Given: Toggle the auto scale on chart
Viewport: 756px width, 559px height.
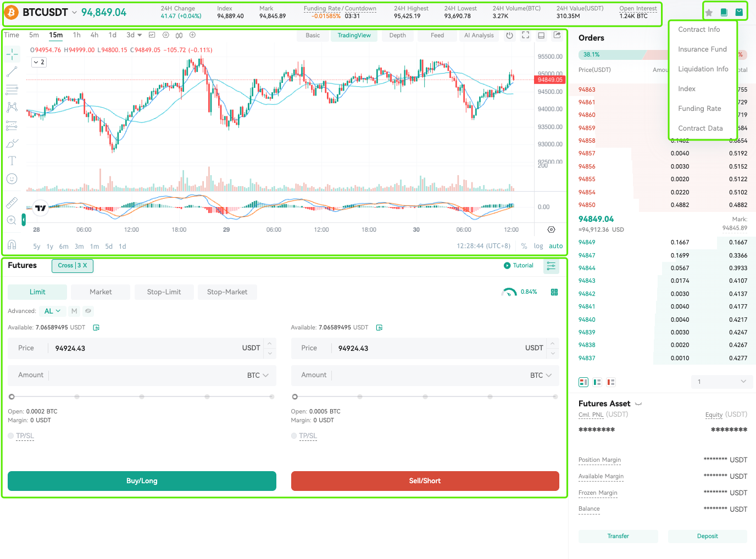Looking at the screenshot, I should click(x=556, y=247).
